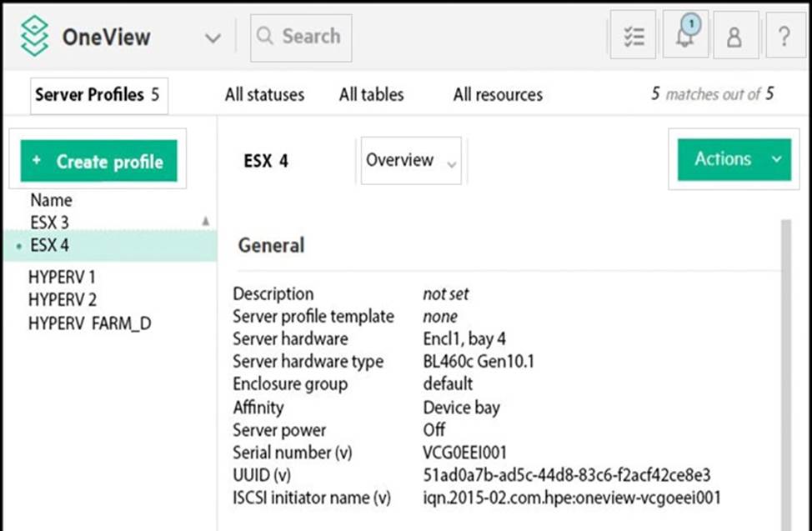
Task: Select the ESX 3 server profile
Action: click(x=49, y=223)
